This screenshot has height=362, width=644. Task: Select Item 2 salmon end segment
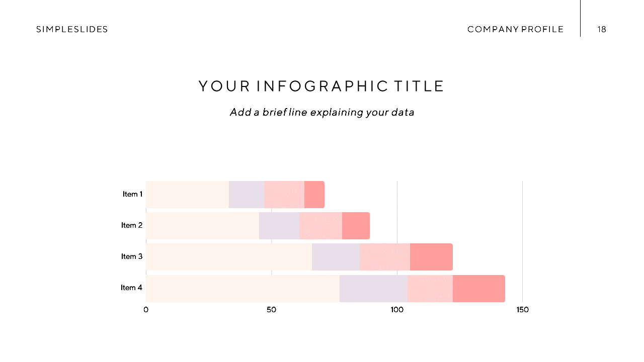coord(356,226)
